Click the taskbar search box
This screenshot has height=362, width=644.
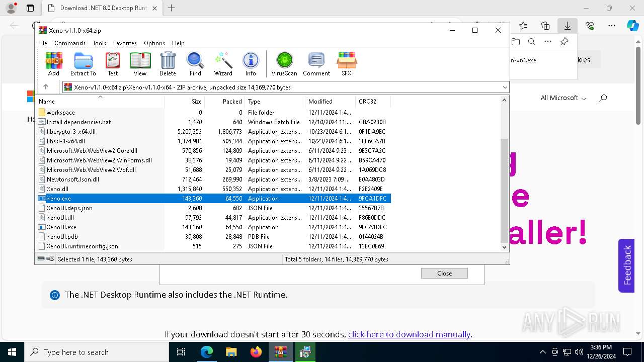click(97, 352)
